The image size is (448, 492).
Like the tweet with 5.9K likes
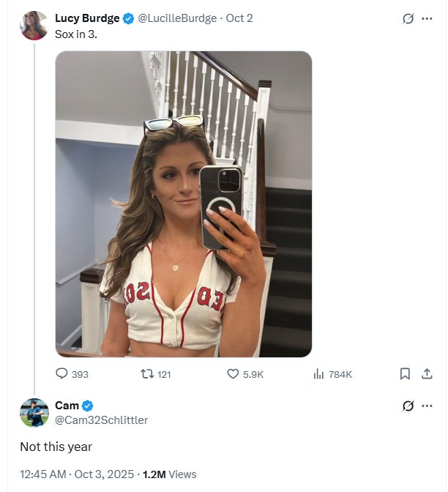coord(234,374)
